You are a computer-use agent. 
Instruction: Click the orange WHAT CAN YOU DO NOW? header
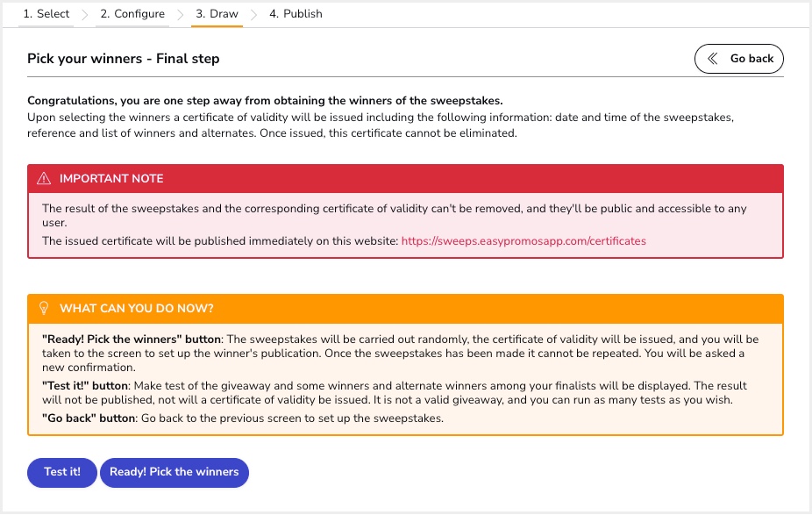pos(405,309)
